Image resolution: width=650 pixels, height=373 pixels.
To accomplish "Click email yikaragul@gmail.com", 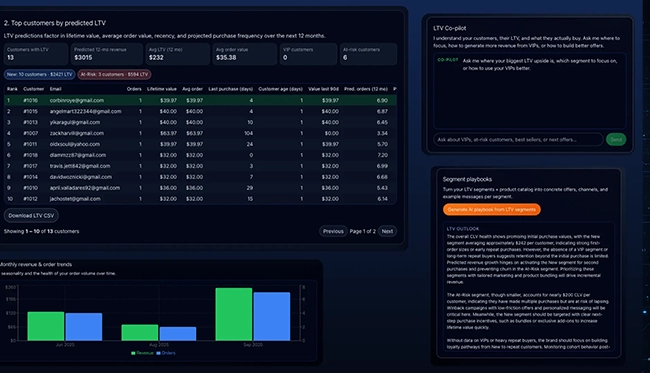I will (75, 122).
